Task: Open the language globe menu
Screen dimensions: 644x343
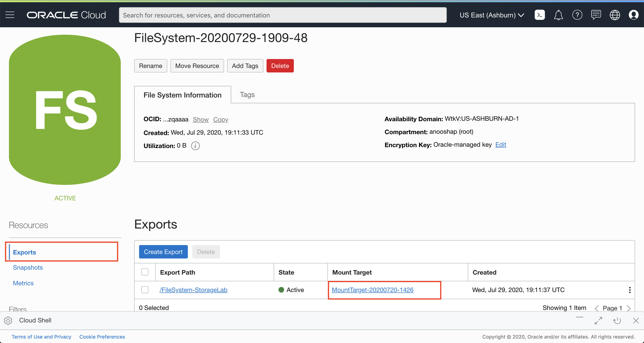Action: click(x=614, y=15)
